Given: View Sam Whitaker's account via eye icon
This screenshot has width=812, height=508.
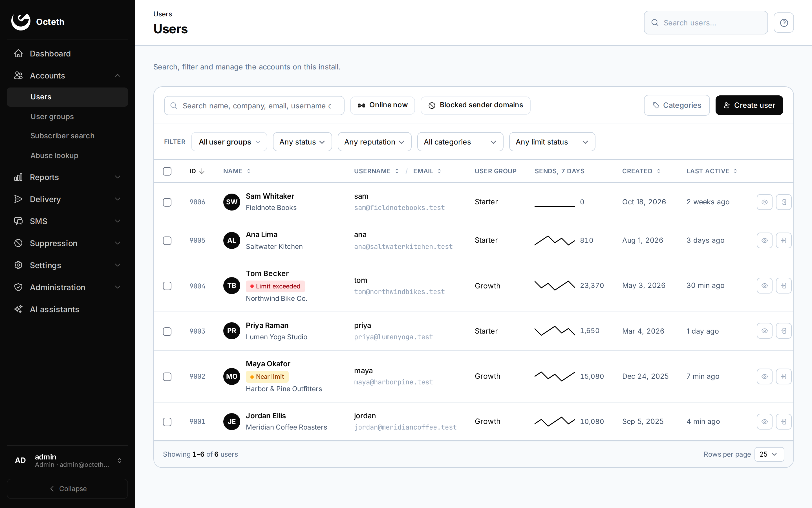Looking at the screenshot, I should tap(764, 202).
